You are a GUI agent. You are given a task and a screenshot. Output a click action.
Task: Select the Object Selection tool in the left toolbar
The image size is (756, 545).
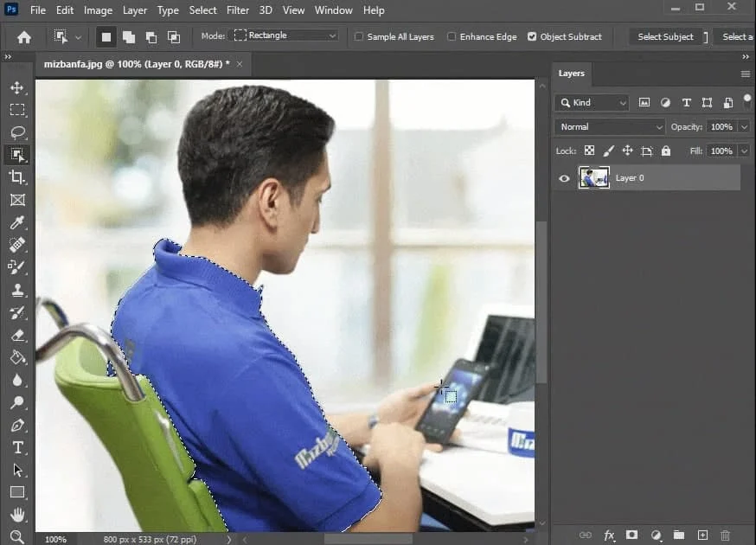(17, 155)
